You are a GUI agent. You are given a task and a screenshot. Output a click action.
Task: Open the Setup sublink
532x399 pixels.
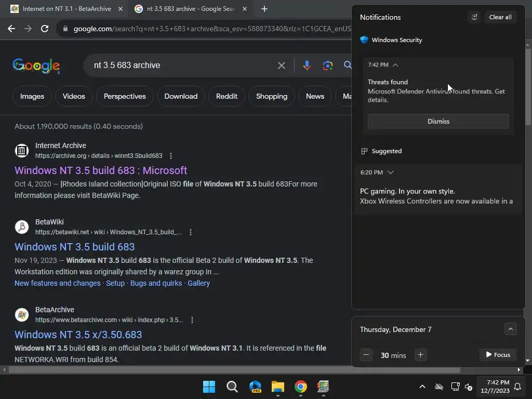click(115, 283)
